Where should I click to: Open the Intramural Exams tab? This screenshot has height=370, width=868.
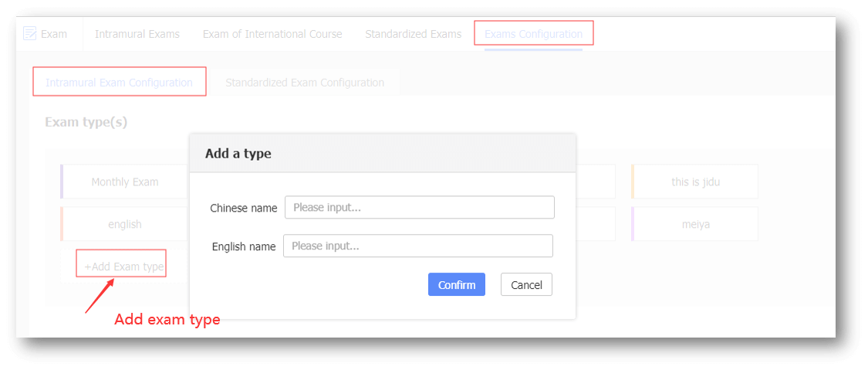tap(137, 34)
